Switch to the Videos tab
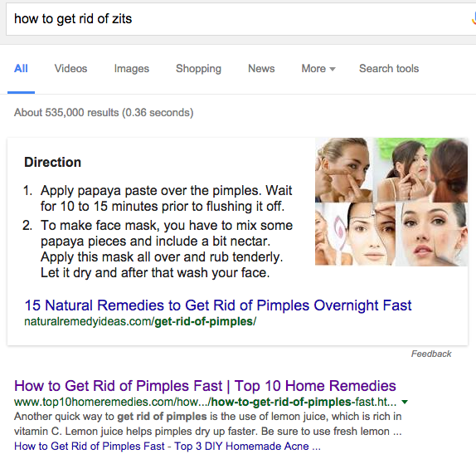Screen dimensions: 476x459 [x=70, y=69]
